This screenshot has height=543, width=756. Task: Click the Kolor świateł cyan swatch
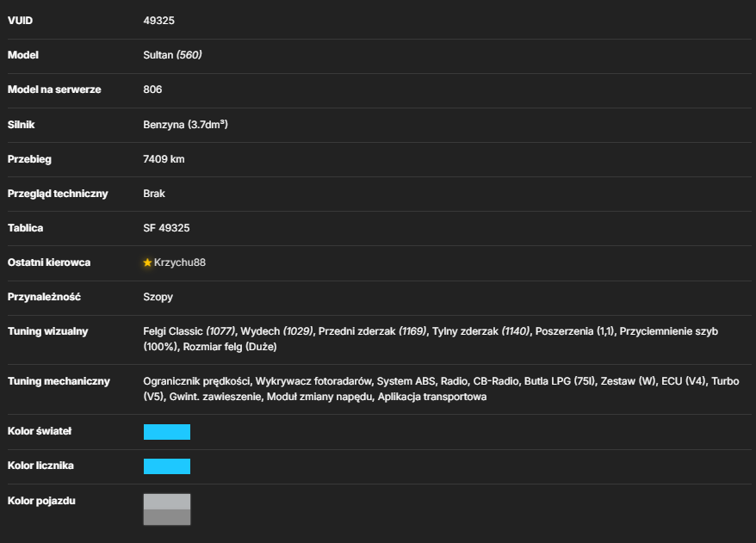pos(167,432)
